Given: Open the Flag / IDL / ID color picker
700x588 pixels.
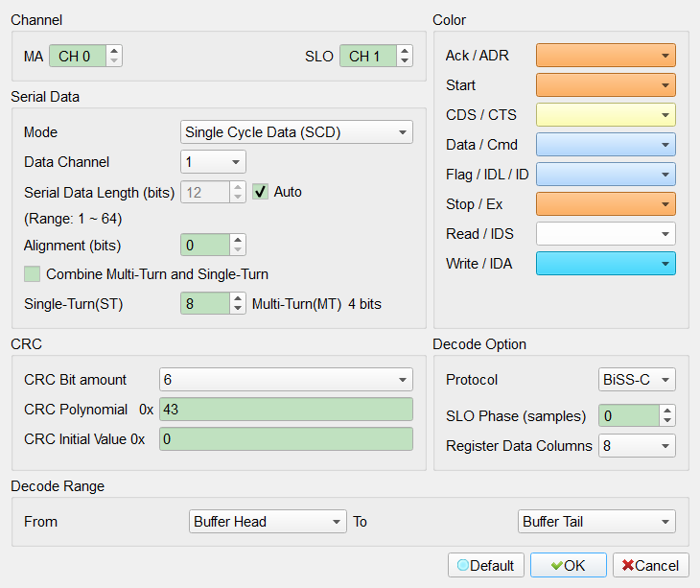Looking at the screenshot, I should point(605,175).
